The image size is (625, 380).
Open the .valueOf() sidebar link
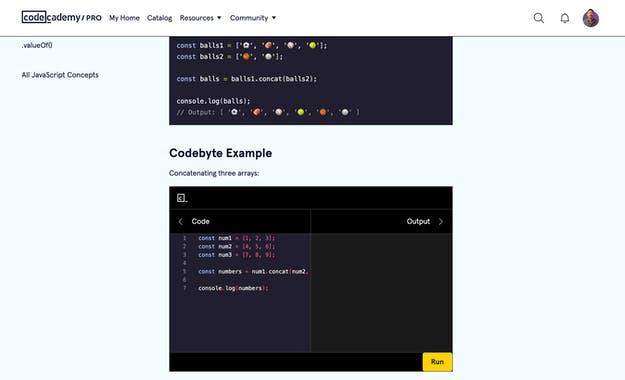point(37,45)
